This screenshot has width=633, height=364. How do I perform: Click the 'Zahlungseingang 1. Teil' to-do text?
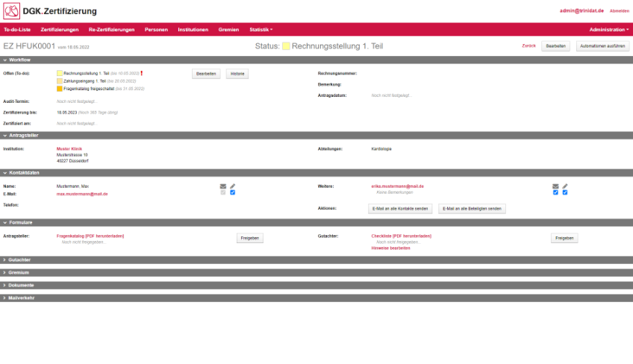pyautogui.click(x=84, y=81)
